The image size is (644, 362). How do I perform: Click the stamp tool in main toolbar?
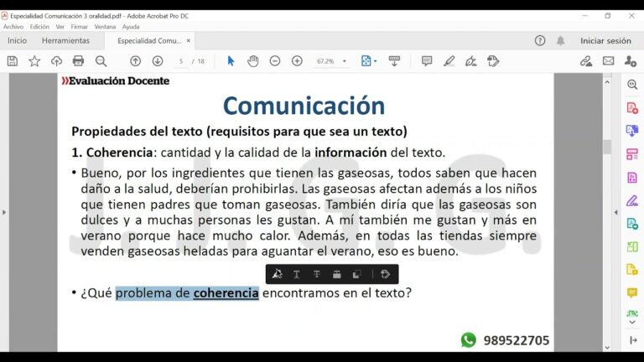click(493, 61)
